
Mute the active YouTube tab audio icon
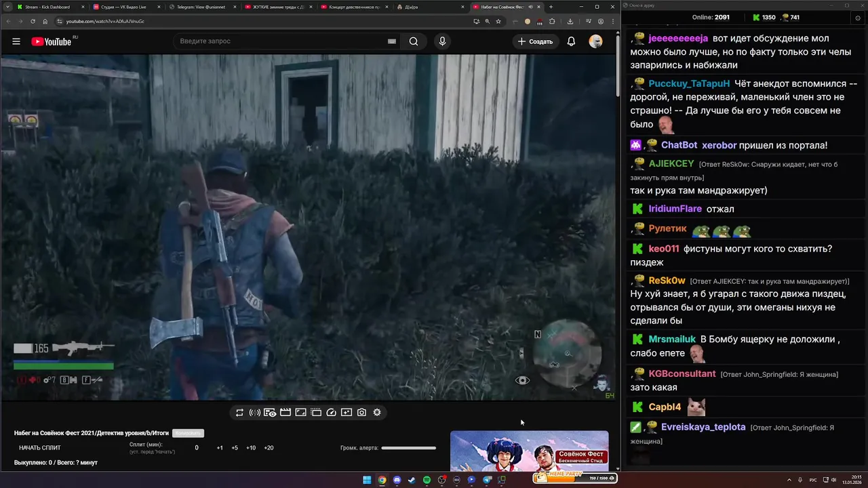pyautogui.click(x=531, y=7)
